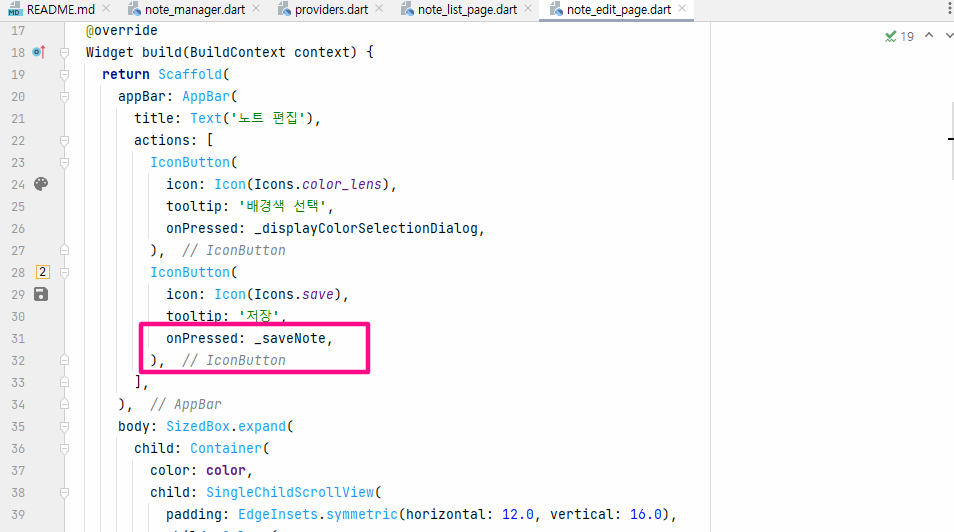This screenshot has width=954, height=532.
Task: Click the override marker icon at line 18
Action: pyautogui.click(x=39, y=52)
